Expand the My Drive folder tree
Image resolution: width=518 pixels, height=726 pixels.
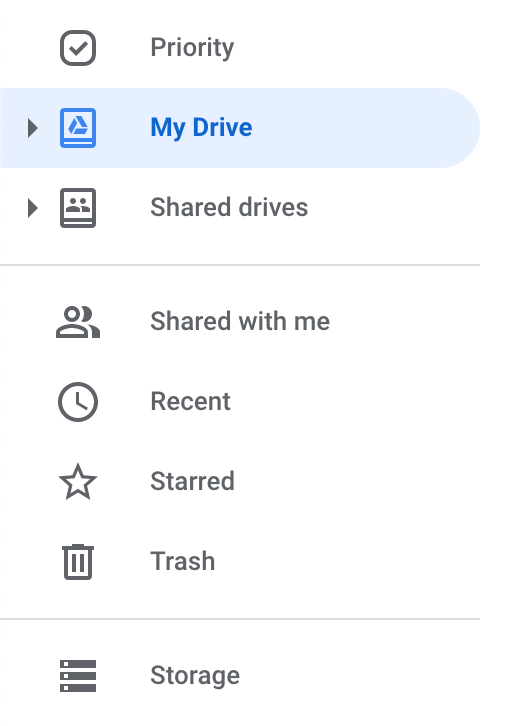coord(32,128)
